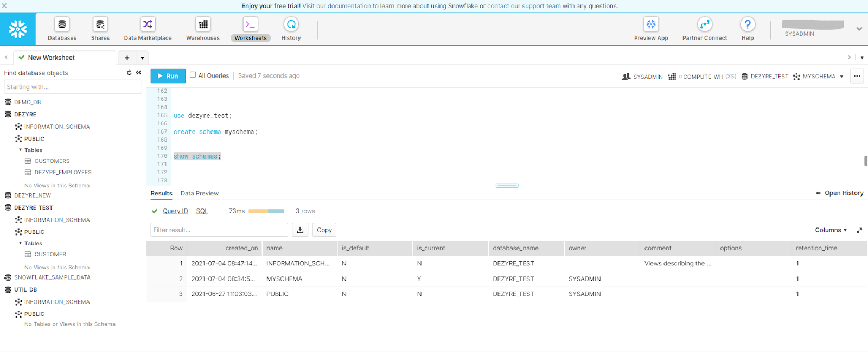Viewport: 868px width, 354px height.
Task: Click the download results icon
Action: click(x=300, y=230)
